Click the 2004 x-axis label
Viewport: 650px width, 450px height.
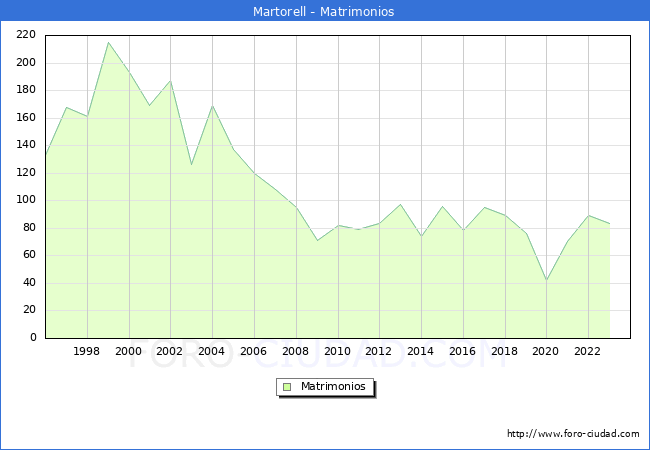(211, 351)
